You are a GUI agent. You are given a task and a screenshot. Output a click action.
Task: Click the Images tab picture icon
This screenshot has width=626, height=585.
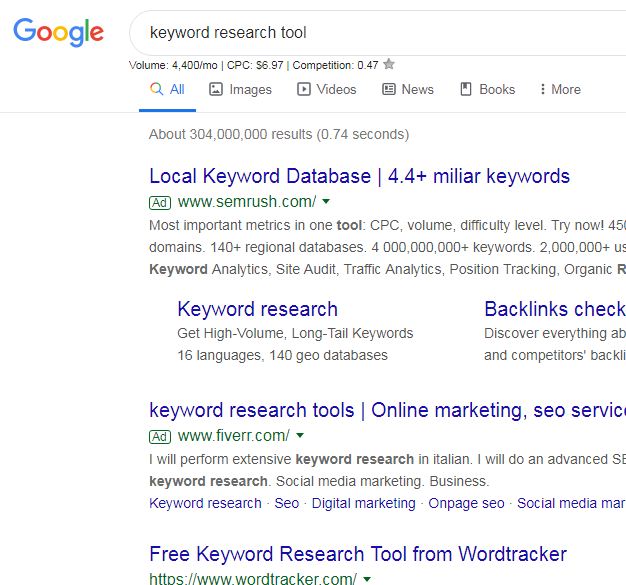click(216, 89)
